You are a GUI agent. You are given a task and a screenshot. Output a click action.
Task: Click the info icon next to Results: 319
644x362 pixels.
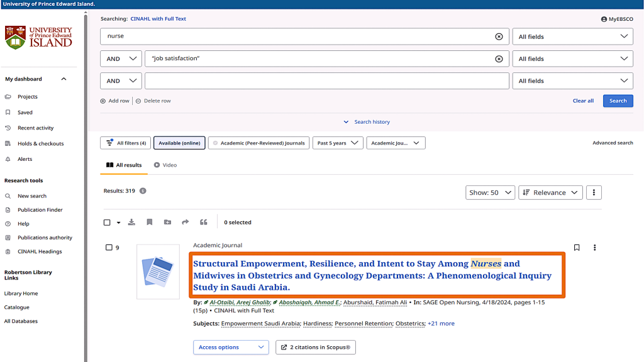click(143, 190)
